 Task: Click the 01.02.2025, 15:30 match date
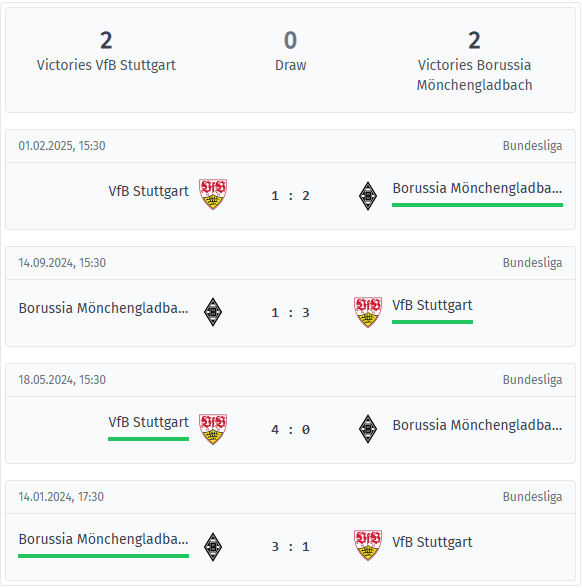(62, 146)
